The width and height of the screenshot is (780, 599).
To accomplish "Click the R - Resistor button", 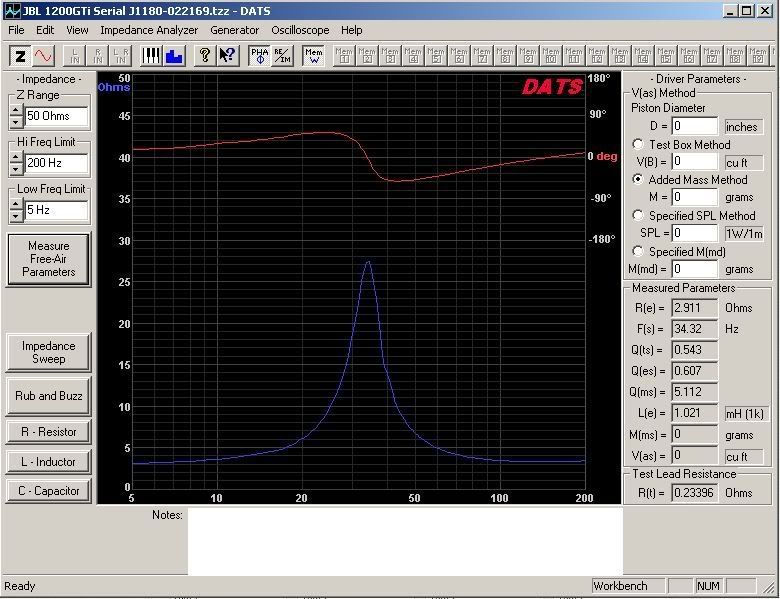I will click(48, 432).
